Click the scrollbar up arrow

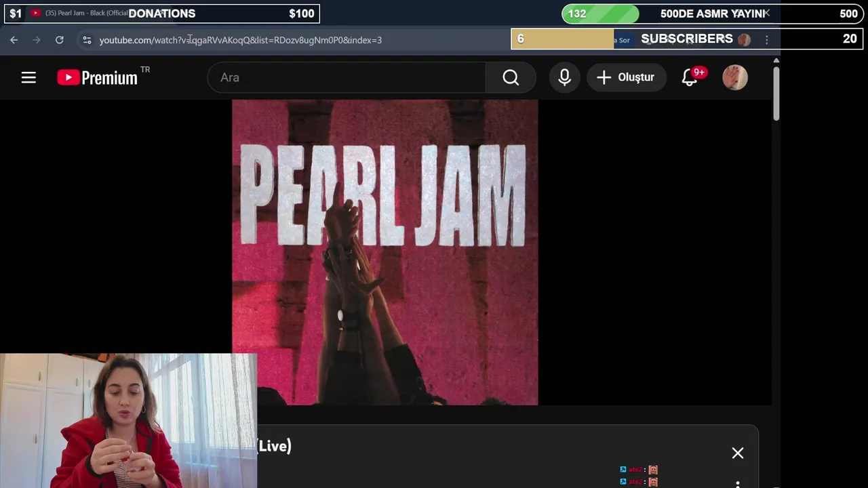(776, 61)
